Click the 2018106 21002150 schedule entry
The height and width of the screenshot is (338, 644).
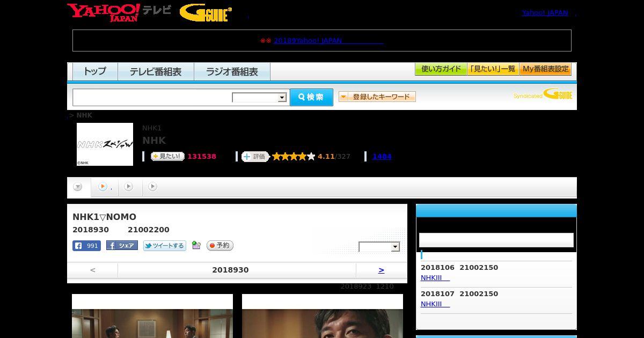(459, 267)
